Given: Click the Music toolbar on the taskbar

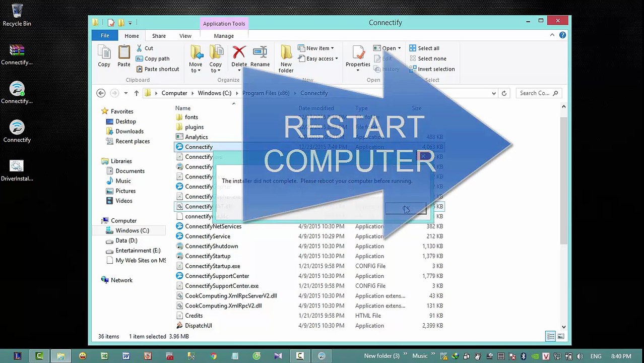Looking at the screenshot, I should (x=420, y=356).
